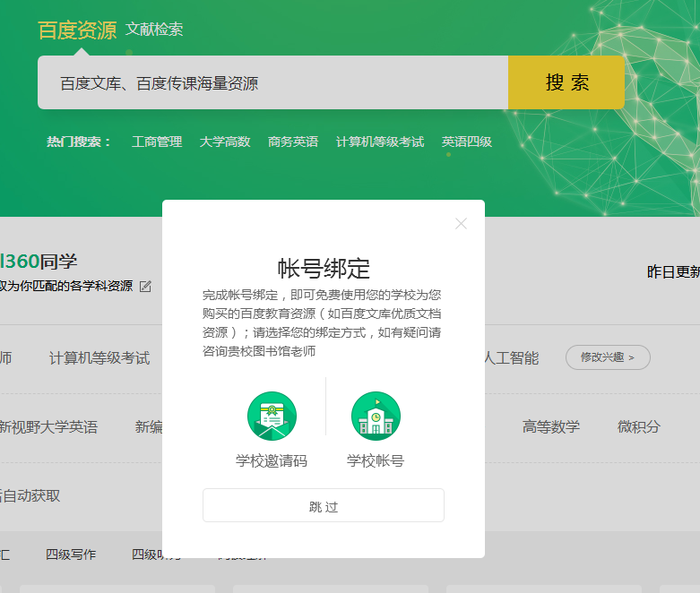Select hot search 商务英语
Viewport: 700px width, 593px height.
coord(293,142)
